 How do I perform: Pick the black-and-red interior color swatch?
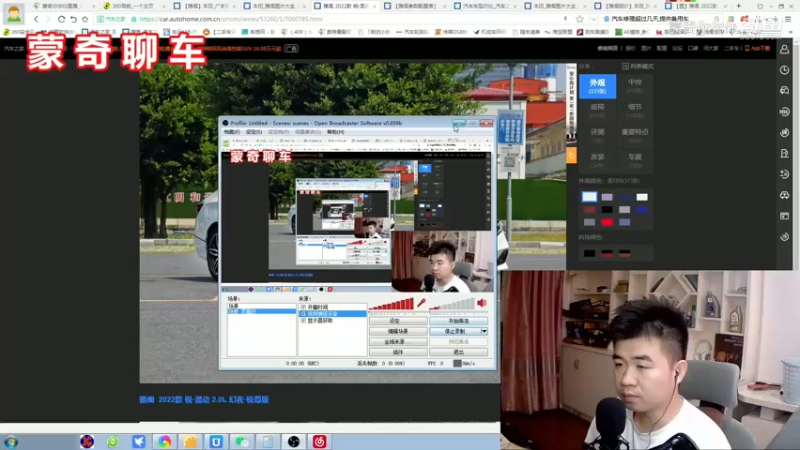click(607, 253)
